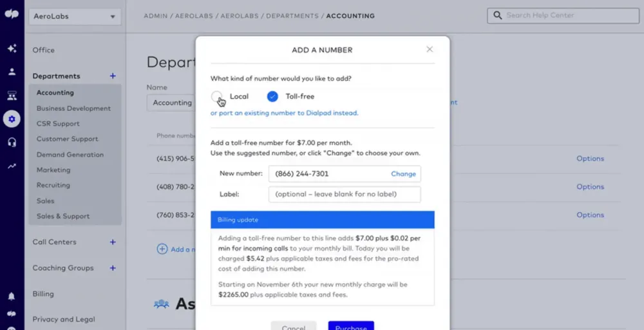This screenshot has height=330, width=644.
Task: Select the Sales & Support department
Action: pos(63,216)
